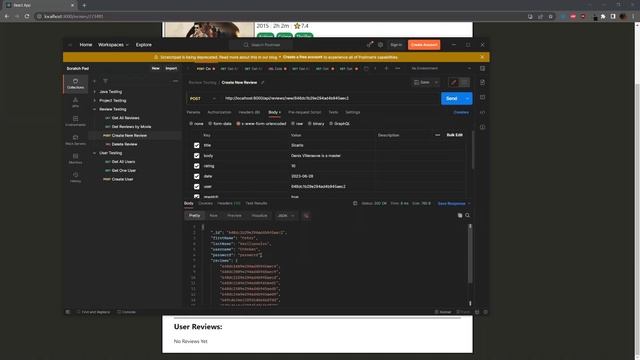Screen dimensions: 640x360
Task: Open the JSON response format dropdown
Action: click(286, 216)
